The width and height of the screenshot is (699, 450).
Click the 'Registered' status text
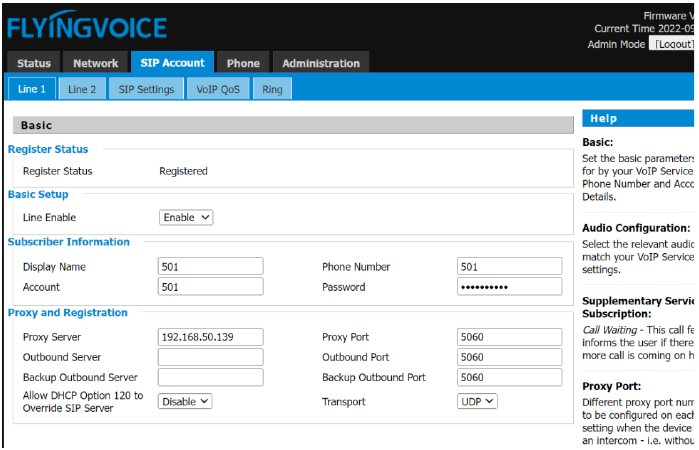click(183, 171)
